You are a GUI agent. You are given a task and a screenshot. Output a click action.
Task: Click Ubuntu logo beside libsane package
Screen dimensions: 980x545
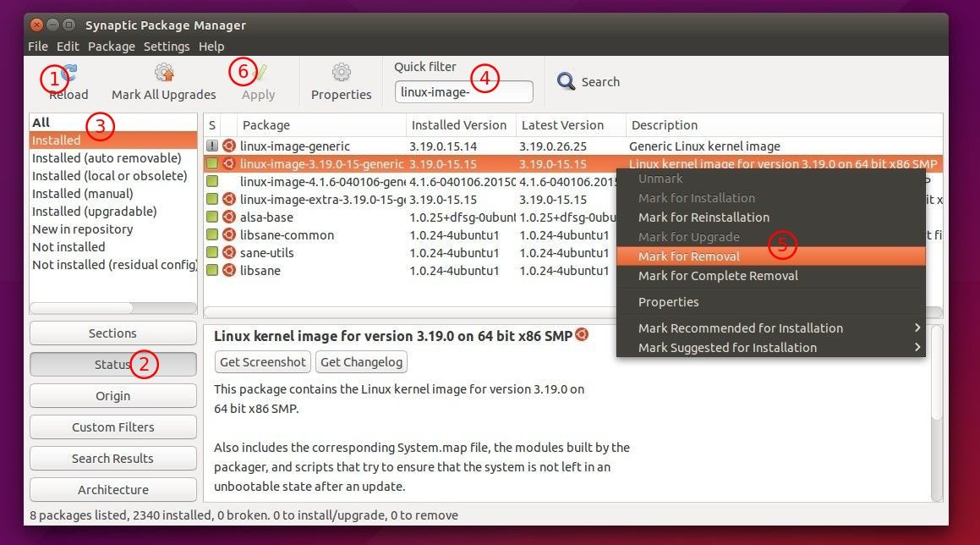point(229,270)
